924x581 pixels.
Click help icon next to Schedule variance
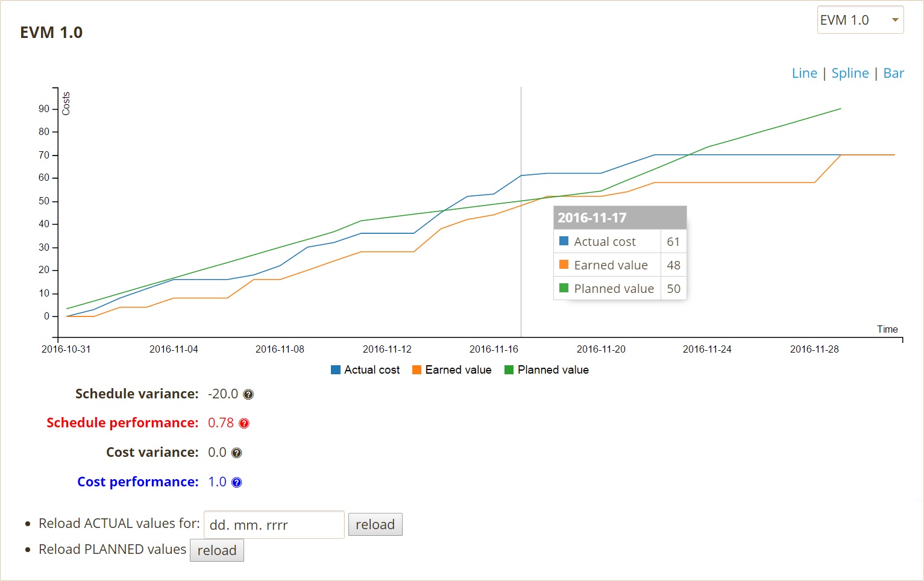[248, 394]
